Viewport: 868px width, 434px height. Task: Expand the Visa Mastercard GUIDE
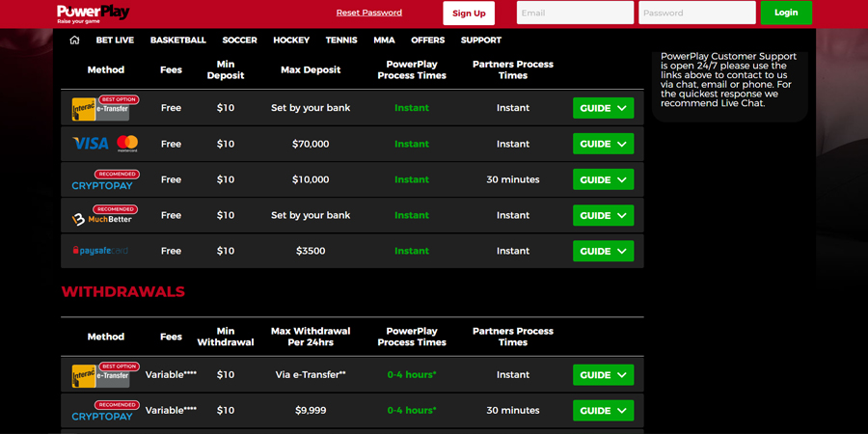point(603,144)
